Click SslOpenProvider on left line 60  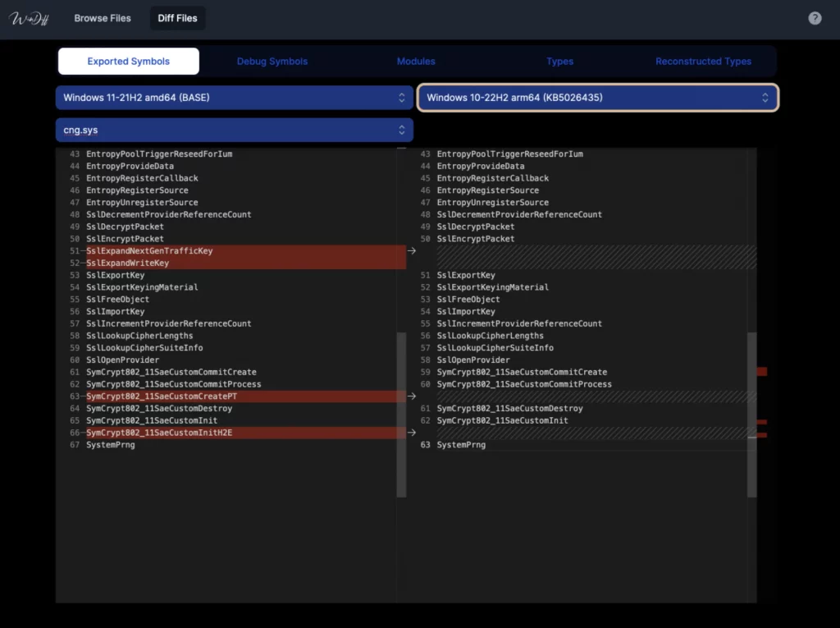pos(123,360)
